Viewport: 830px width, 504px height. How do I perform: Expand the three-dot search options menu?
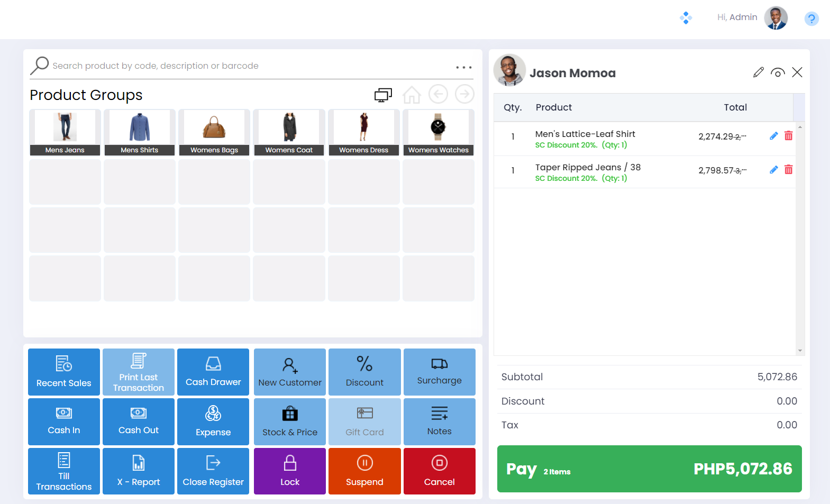[x=463, y=67]
